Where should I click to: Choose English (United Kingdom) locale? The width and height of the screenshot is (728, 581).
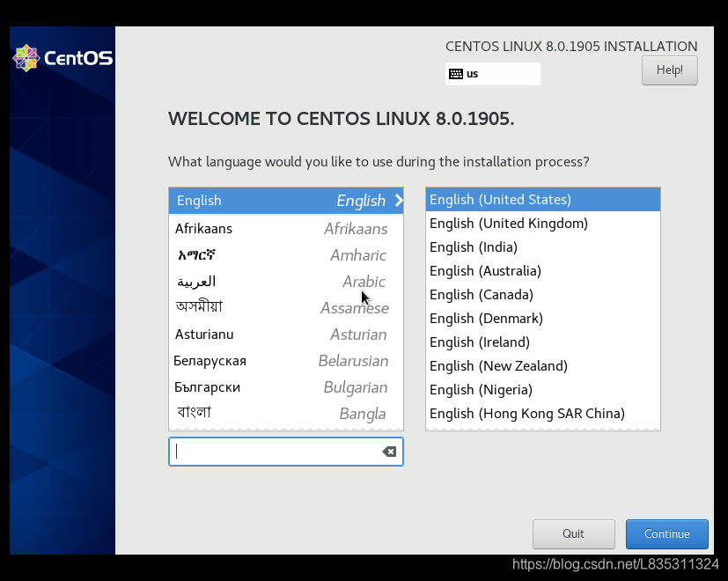tap(543, 224)
